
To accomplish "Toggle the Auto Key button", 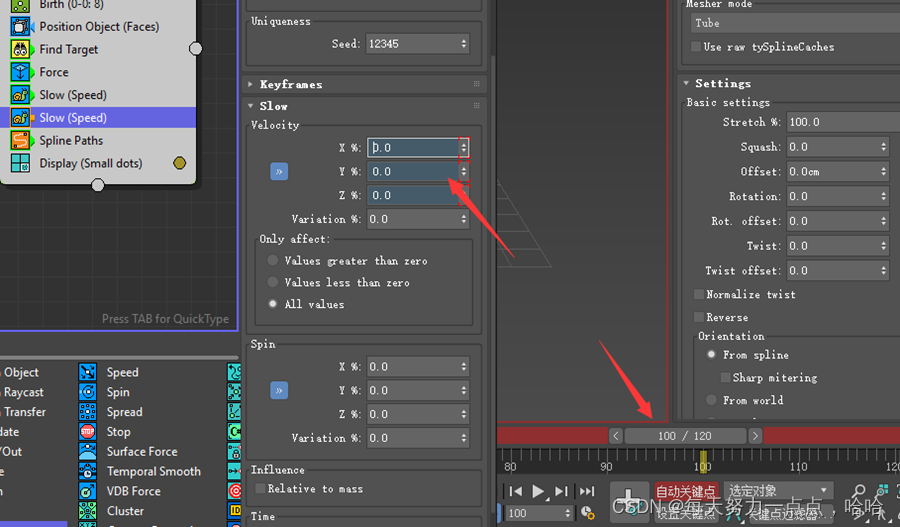I will click(686, 491).
